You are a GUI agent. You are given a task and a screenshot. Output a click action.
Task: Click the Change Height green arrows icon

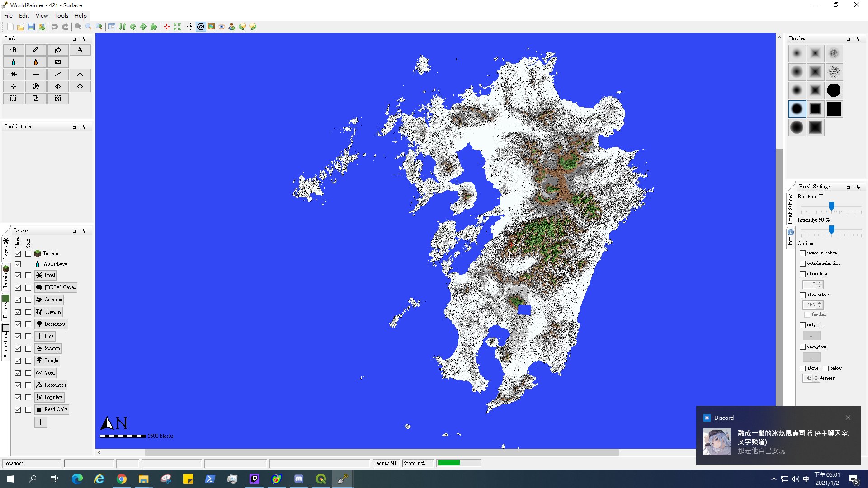(x=123, y=27)
